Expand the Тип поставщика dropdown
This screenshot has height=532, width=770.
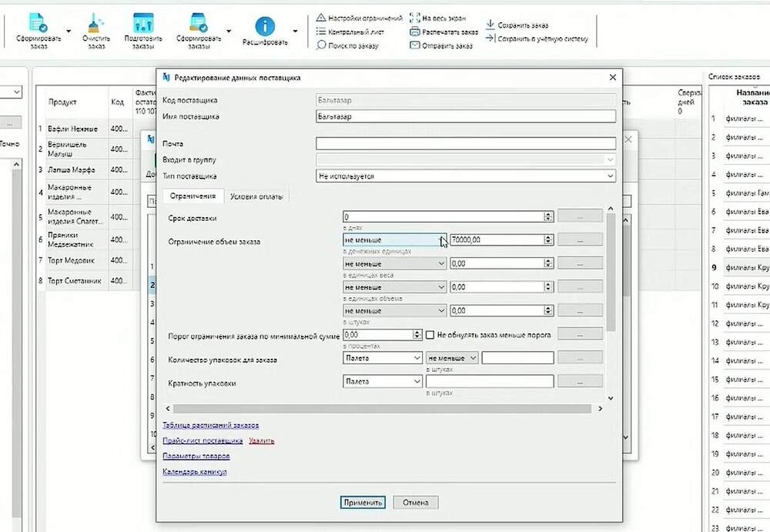point(466,176)
